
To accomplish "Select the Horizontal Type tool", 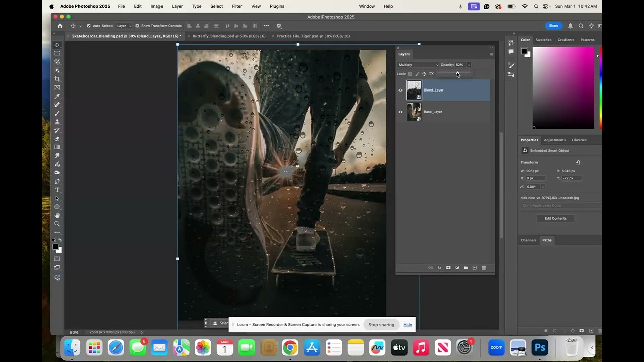I will (x=57, y=190).
